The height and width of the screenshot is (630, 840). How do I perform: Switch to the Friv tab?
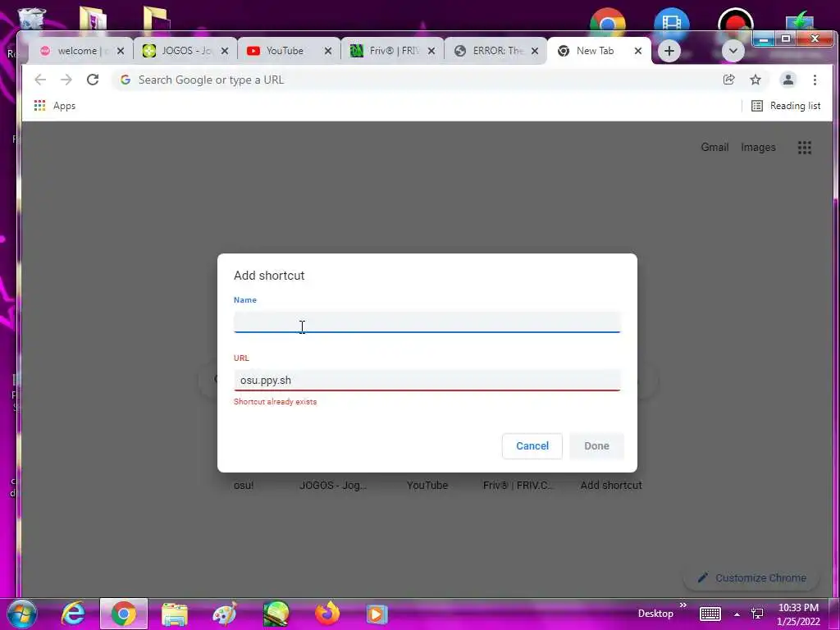pos(393,51)
